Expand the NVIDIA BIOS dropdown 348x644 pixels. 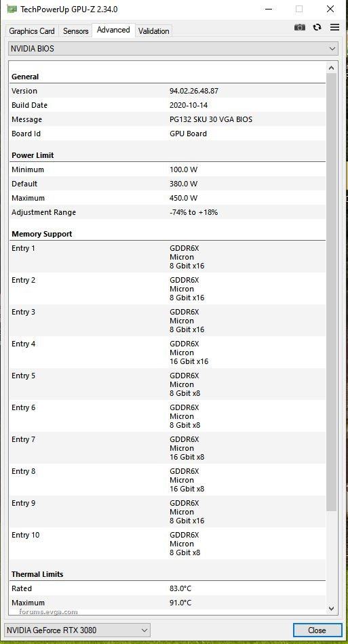tap(174, 48)
